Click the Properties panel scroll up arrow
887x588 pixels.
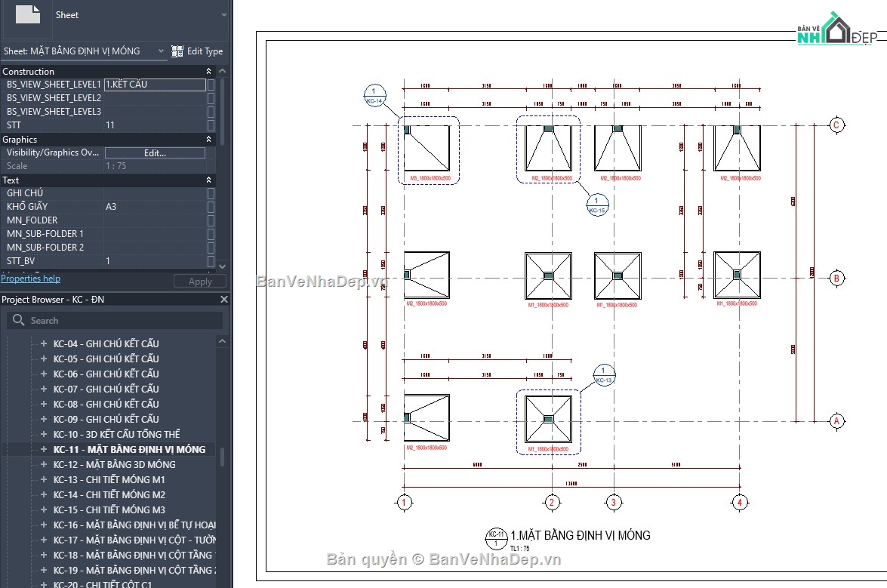222,71
